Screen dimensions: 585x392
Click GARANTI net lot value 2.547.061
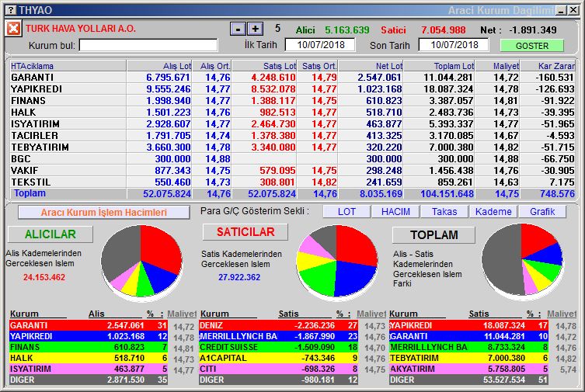point(379,78)
